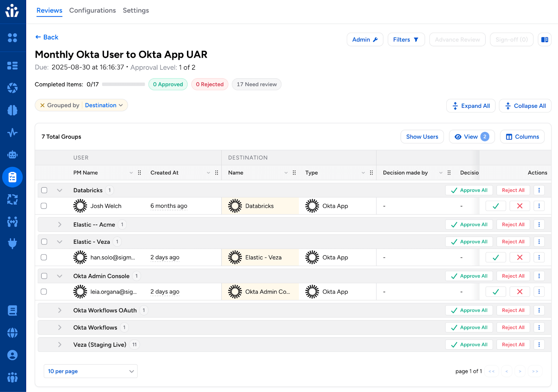Switch to the Configurations tab
This screenshot has width=558, height=392.
point(92,10)
